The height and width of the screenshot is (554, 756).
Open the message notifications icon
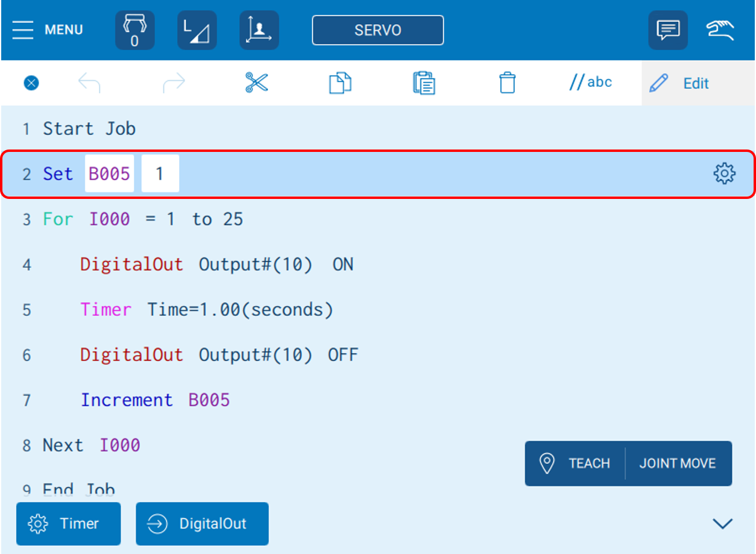click(x=668, y=30)
